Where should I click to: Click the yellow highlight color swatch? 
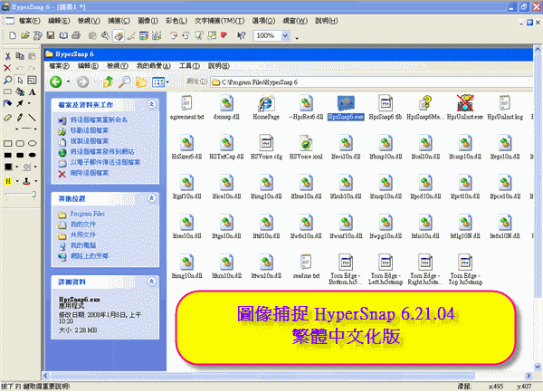tap(8, 180)
